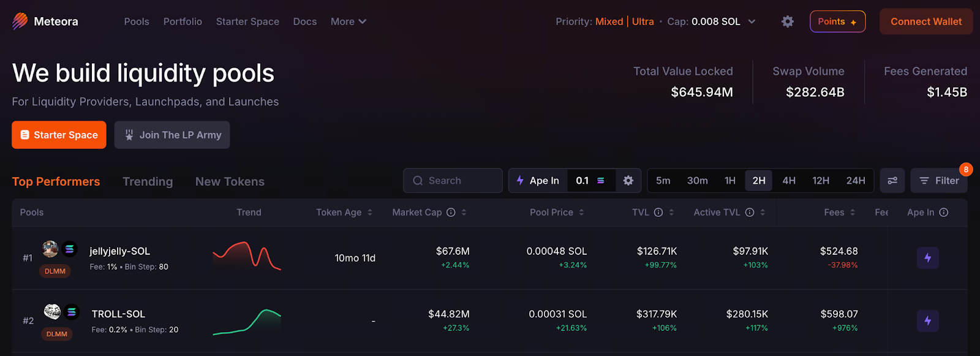Expand the More navigation menu
Screen dimensions: 980x356
tap(348, 21)
